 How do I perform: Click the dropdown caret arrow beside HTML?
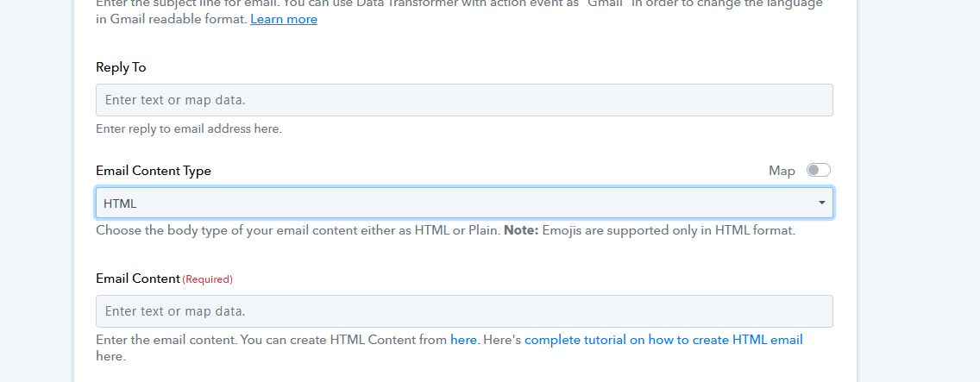[821, 204]
